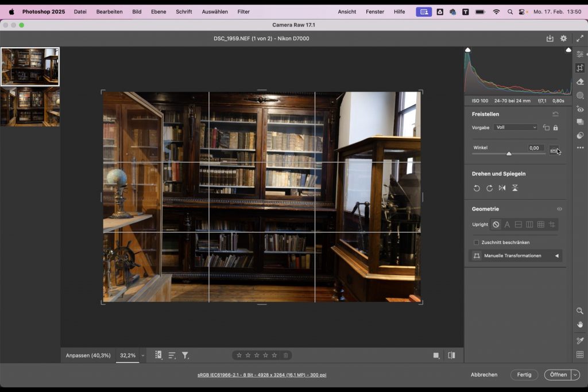The image size is (588, 392).
Task: Click the straighten level tool icon
Action: pos(554,150)
